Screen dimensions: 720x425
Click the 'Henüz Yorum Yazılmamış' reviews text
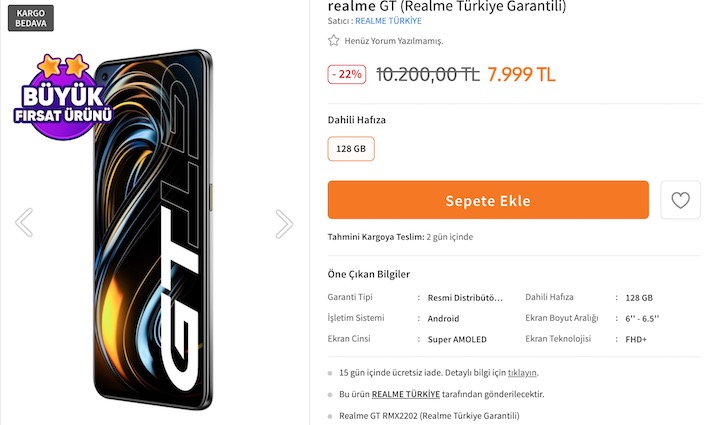click(x=393, y=41)
